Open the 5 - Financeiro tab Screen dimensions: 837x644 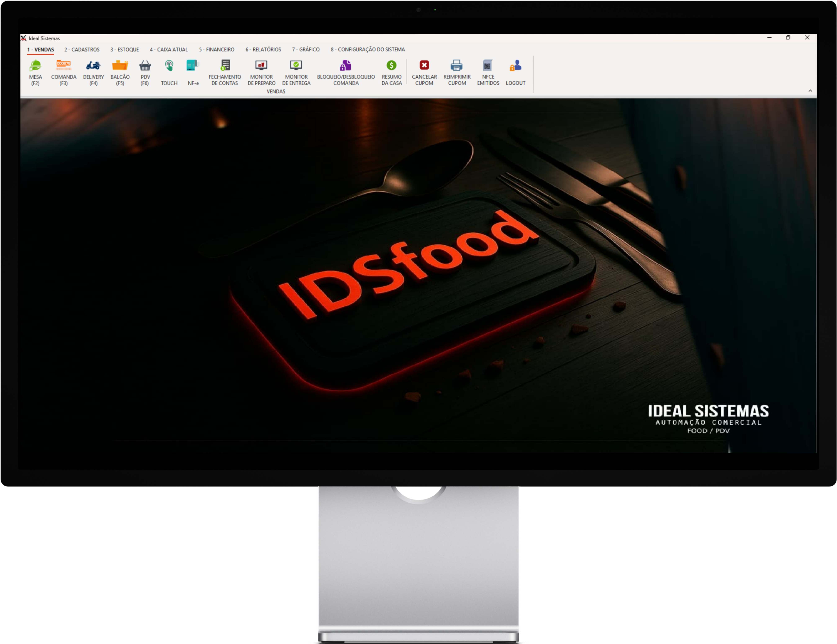click(x=217, y=49)
